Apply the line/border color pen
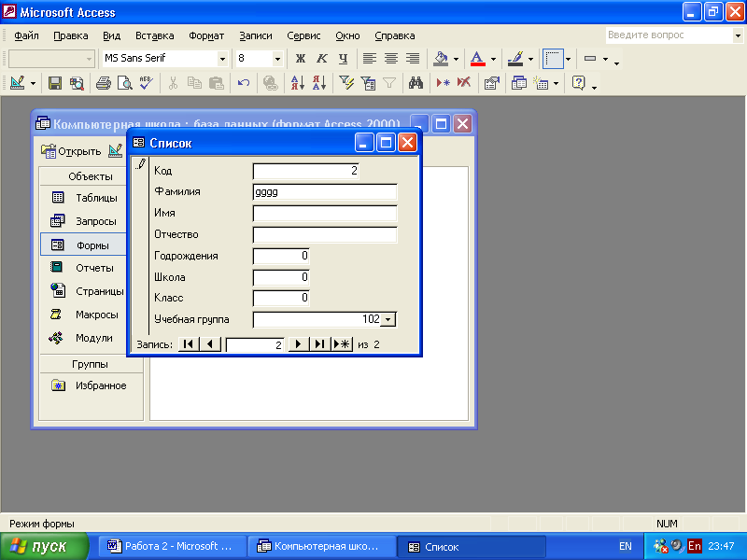This screenshot has height=560, width=747. (x=515, y=59)
